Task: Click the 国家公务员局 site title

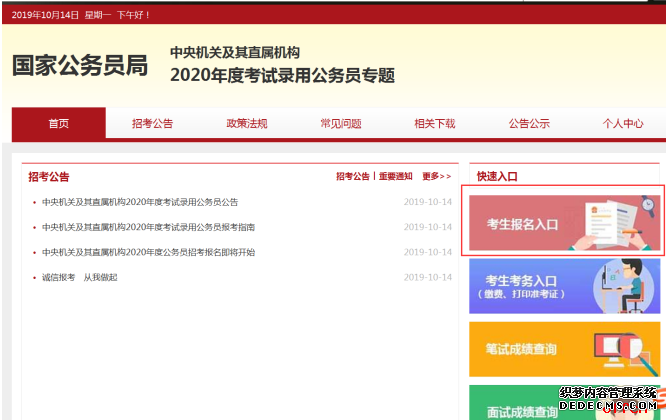Action: pyautogui.click(x=80, y=66)
